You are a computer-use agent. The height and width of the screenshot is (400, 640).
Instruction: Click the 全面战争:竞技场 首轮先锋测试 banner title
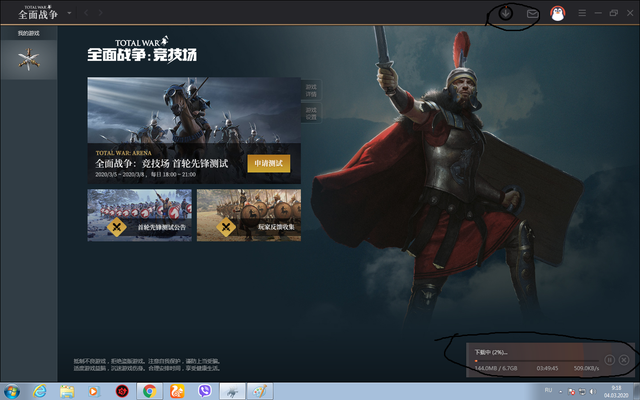pos(162,164)
